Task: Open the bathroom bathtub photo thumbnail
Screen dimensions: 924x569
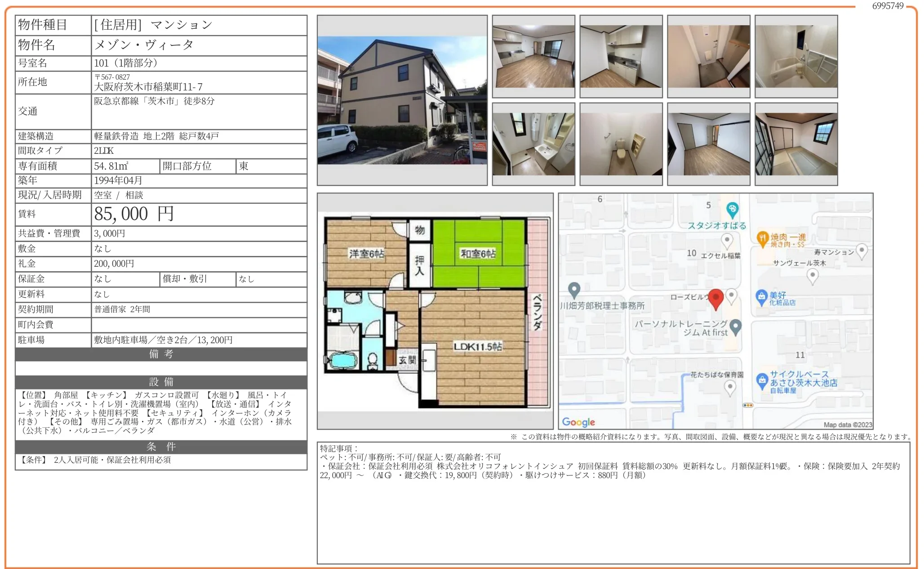Action: click(796, 56)
